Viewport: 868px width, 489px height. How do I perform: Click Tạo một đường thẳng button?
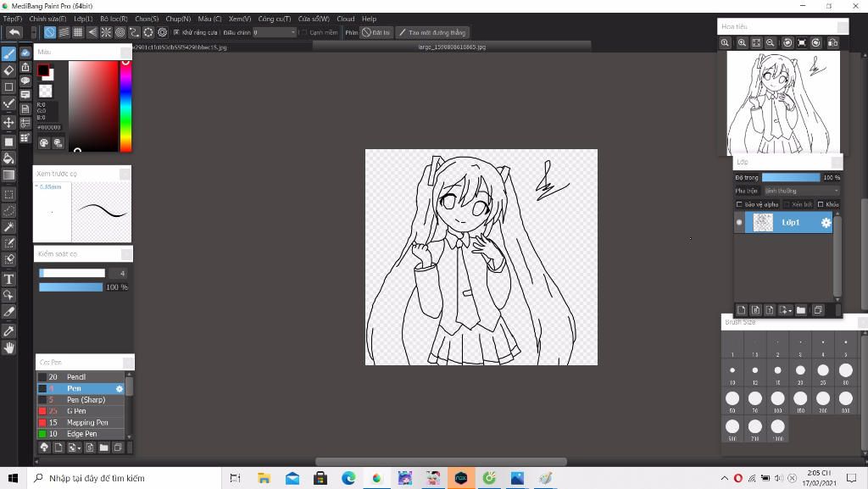(432, 33)
